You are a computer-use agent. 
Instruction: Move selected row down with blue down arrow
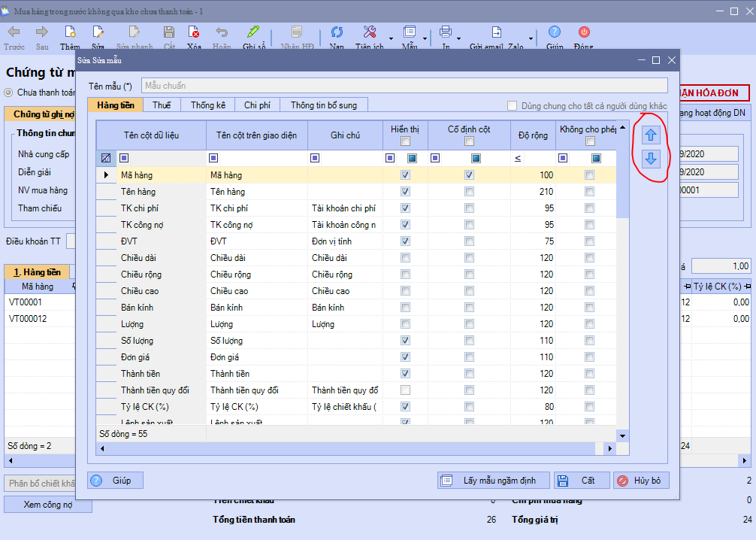point(651,158)
